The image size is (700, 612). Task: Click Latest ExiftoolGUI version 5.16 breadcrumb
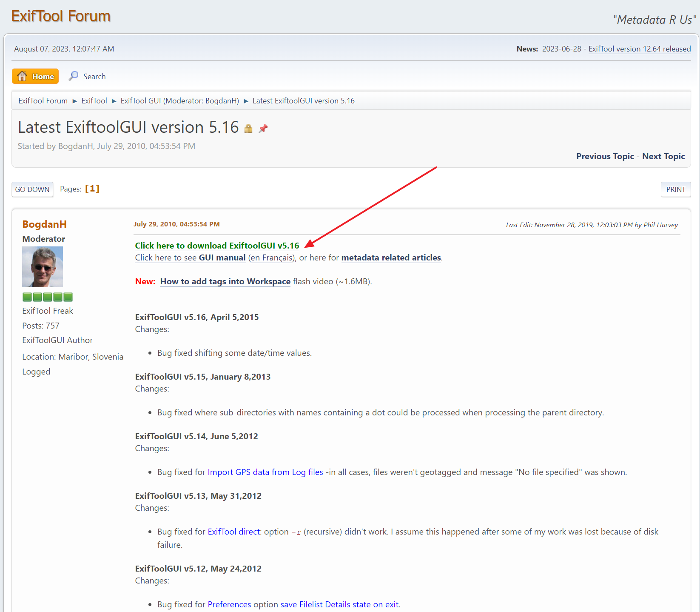click(304, 101)
